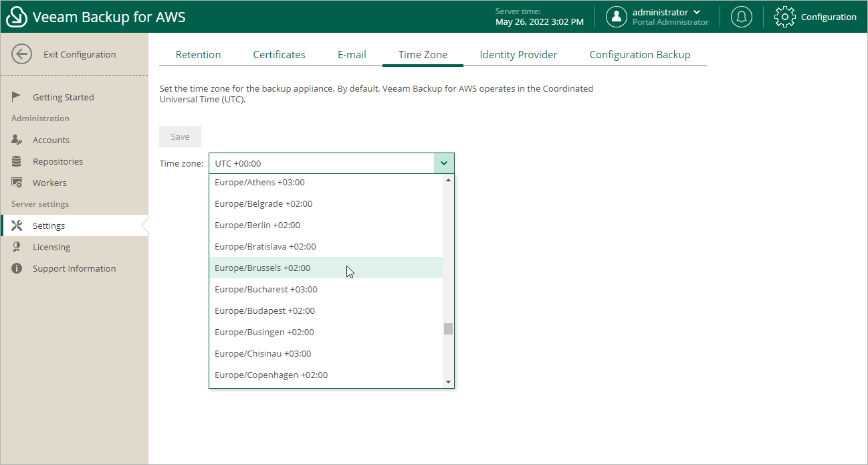Viewport: 868px width, 465px height.
Task: Go to Identity Provider tab
Action: (518, 55)
